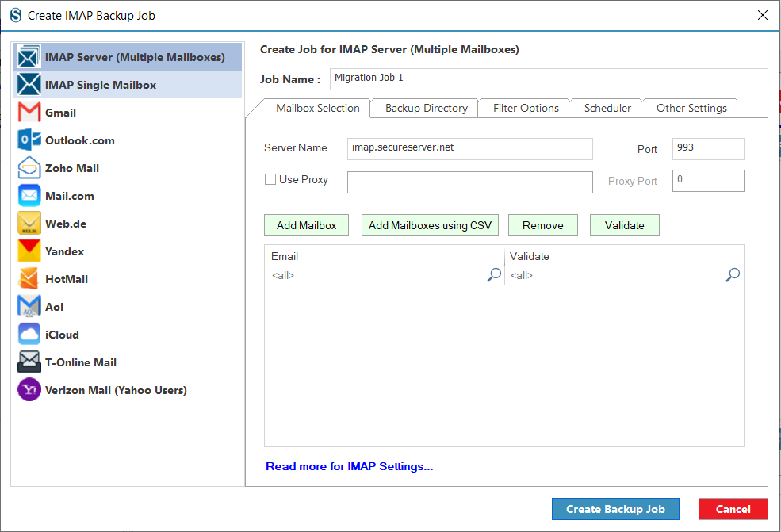Image resolution: width=781 pixels, height=532 pixels.
Task: Open the Other Settings tab
Action: tap(691, 108)
